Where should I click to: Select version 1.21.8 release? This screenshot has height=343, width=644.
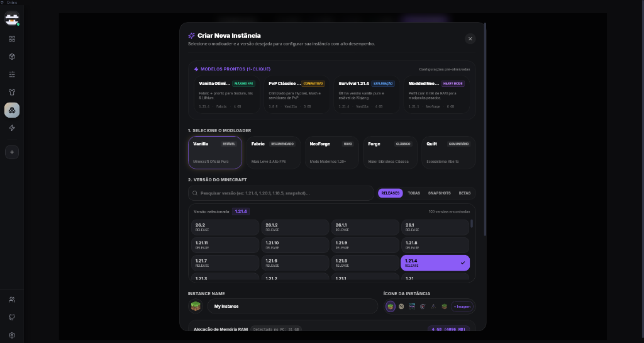(x=435, y=245)
